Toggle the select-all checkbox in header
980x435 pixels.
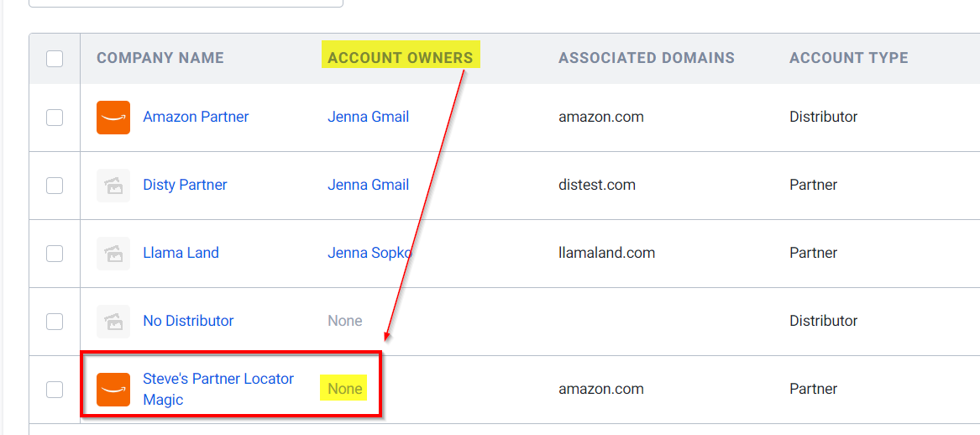(x=55, y=59)
